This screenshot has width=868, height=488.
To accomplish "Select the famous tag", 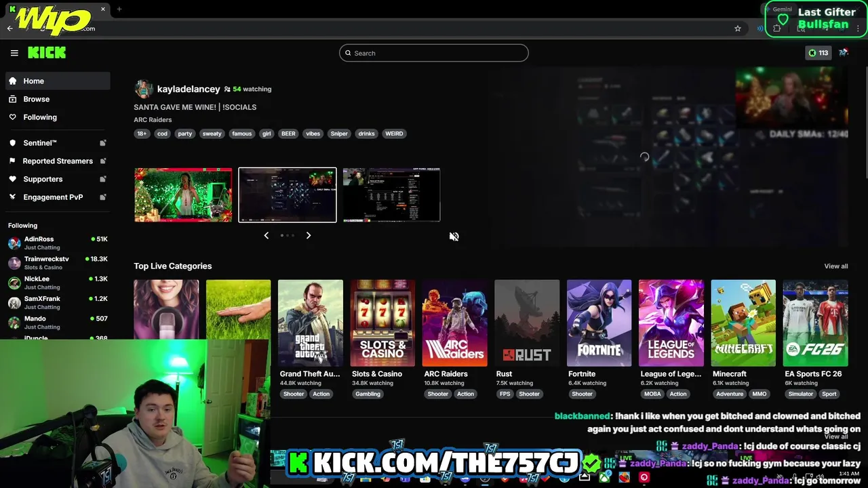I will [x=242, y=134].
